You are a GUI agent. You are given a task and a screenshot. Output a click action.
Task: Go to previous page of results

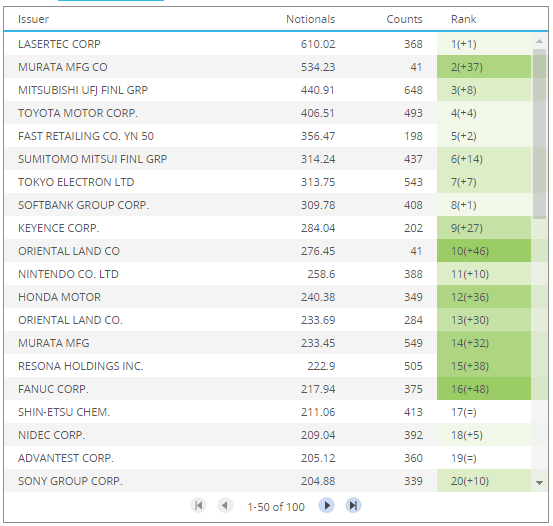225,506
